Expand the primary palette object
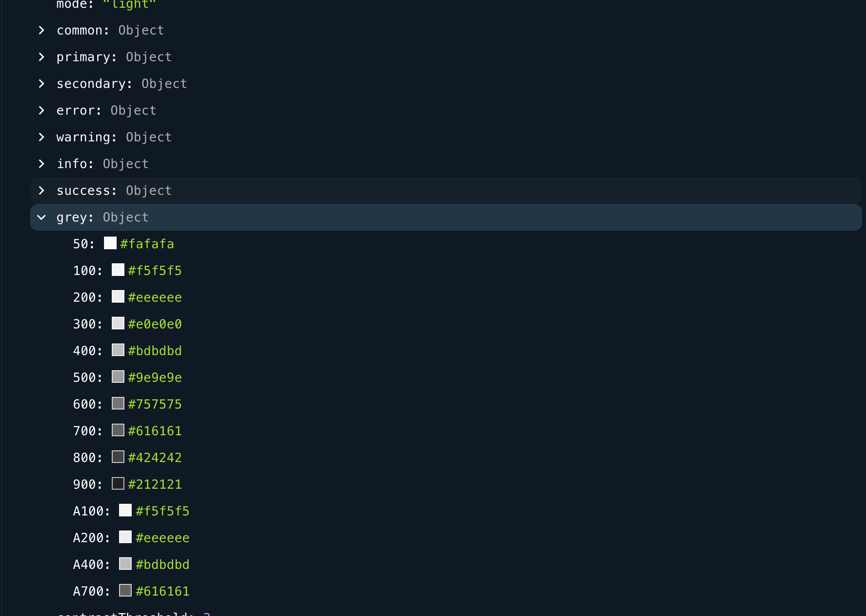The height and width of the screenshot is (616, 866). click(x=41, y=57)
